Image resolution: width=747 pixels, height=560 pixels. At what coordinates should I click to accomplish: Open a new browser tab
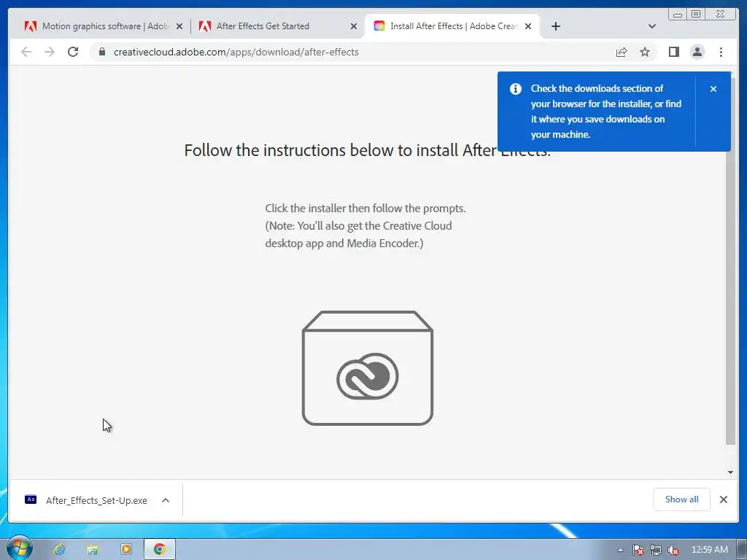click(555, 26)
